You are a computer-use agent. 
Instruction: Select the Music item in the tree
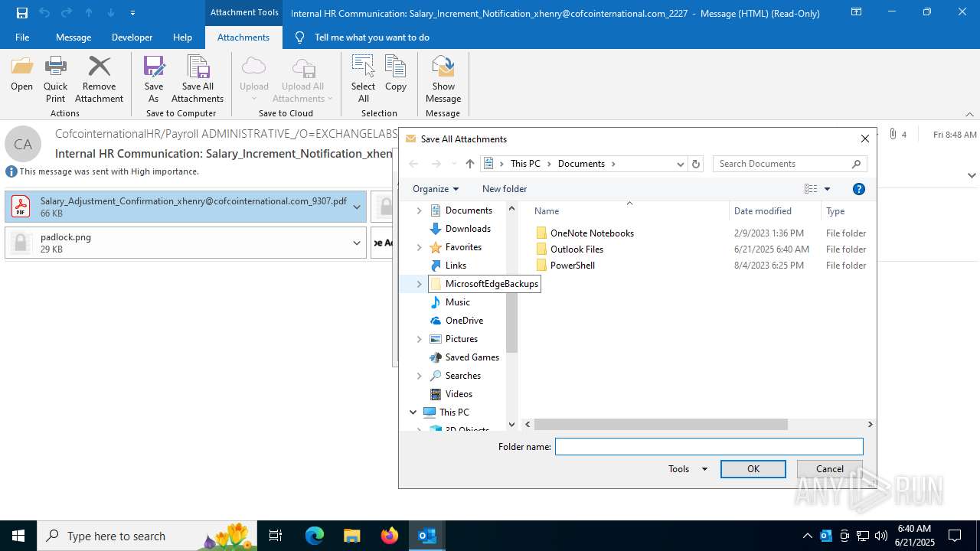click(x=457, y=302)
